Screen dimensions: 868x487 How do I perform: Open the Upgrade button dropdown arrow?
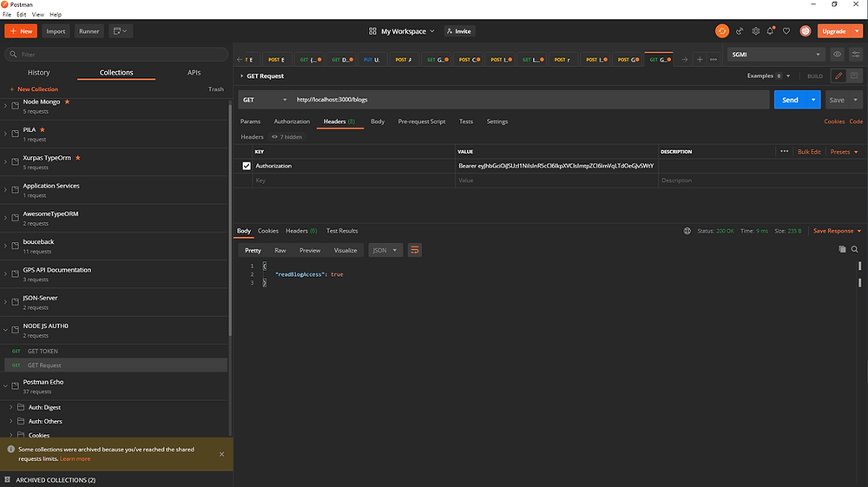coord(857,31)
